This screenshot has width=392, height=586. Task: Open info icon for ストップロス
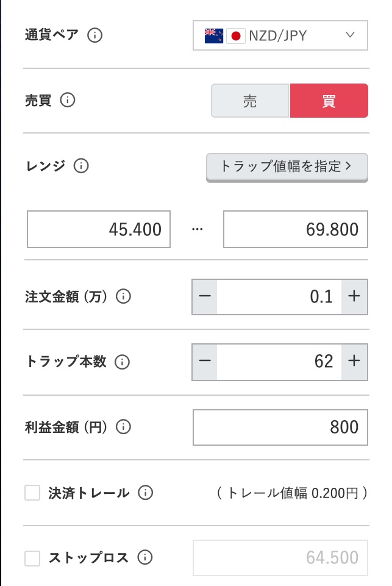[144, 557]
